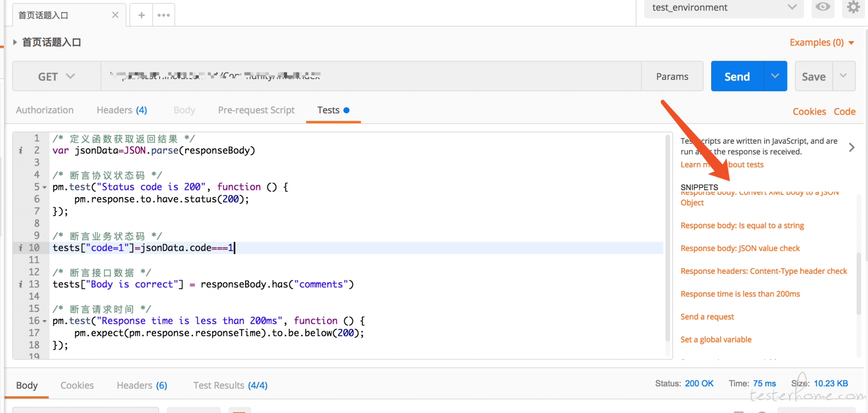Insert the Send a request snippet
Viewport: 868px width, 413px height.
tap(707, 317)
